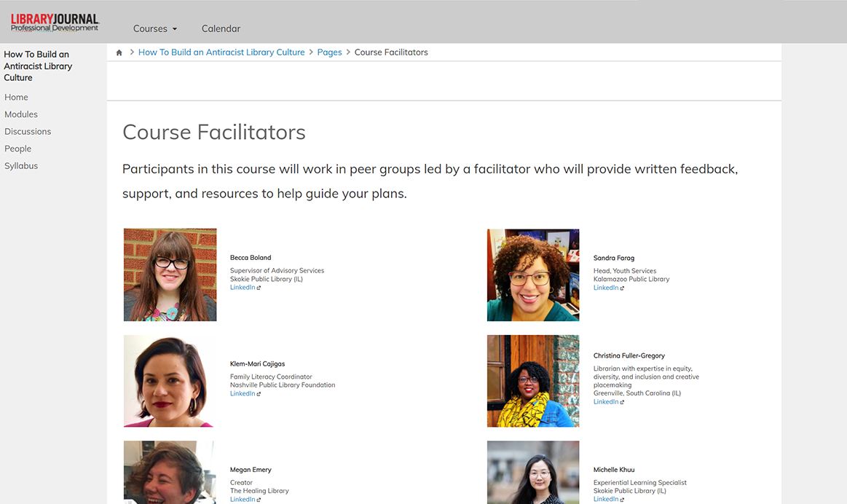
Task: Click Becca Boland's profile photo
Action: click(170, 275)
